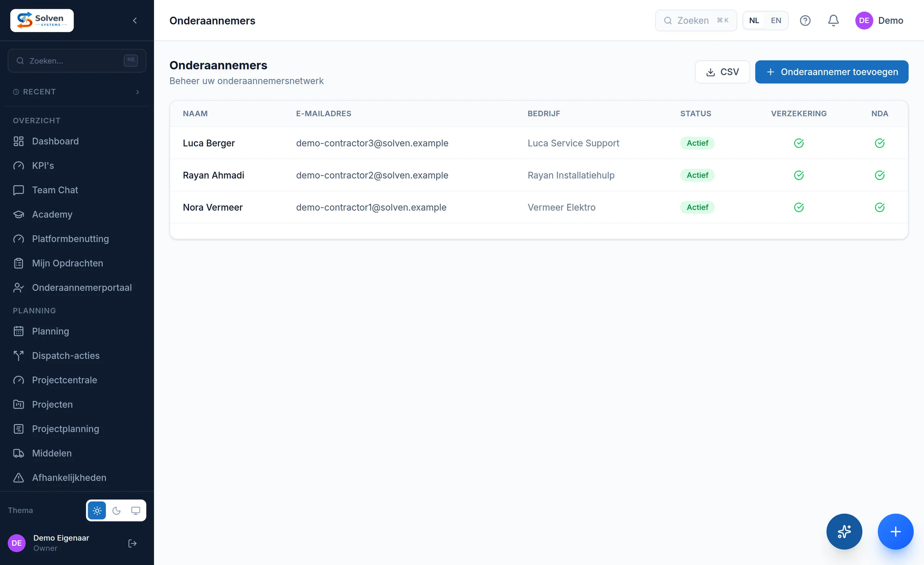Open Mijn Opdrachten
This screenshot has width=924, height=565.
pyautogui.click(x=77, y=263)
